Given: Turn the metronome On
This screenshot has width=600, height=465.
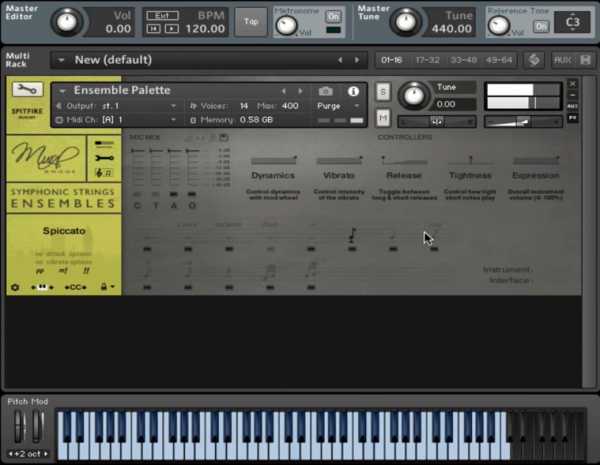Looking at the screenshot, I should click(333, 16).
